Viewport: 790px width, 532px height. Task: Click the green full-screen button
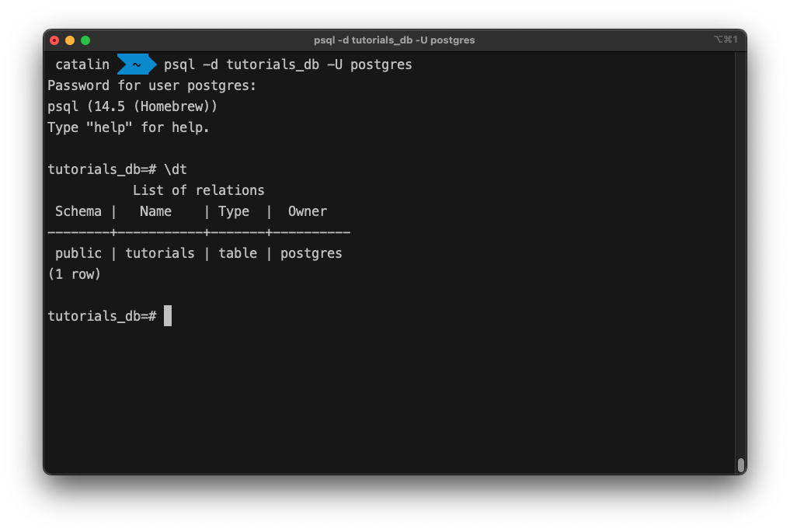pyautogui.click(x=85, y=40)
